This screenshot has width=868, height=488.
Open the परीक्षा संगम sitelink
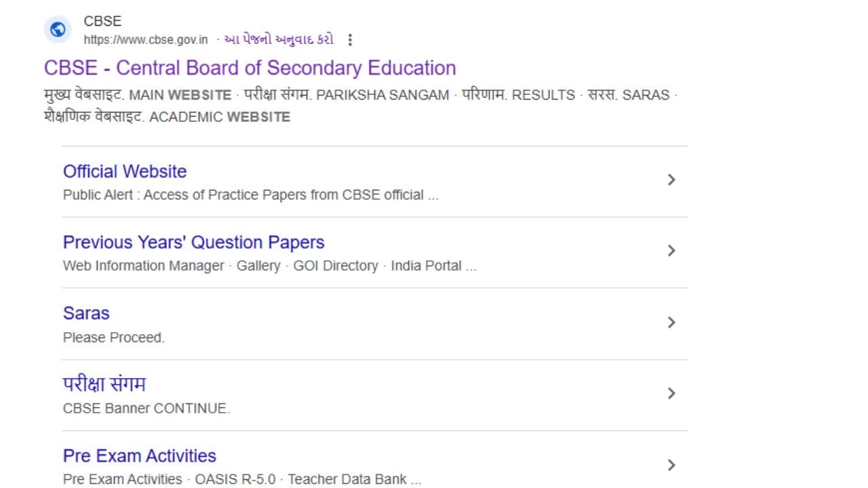pos(104,384)
